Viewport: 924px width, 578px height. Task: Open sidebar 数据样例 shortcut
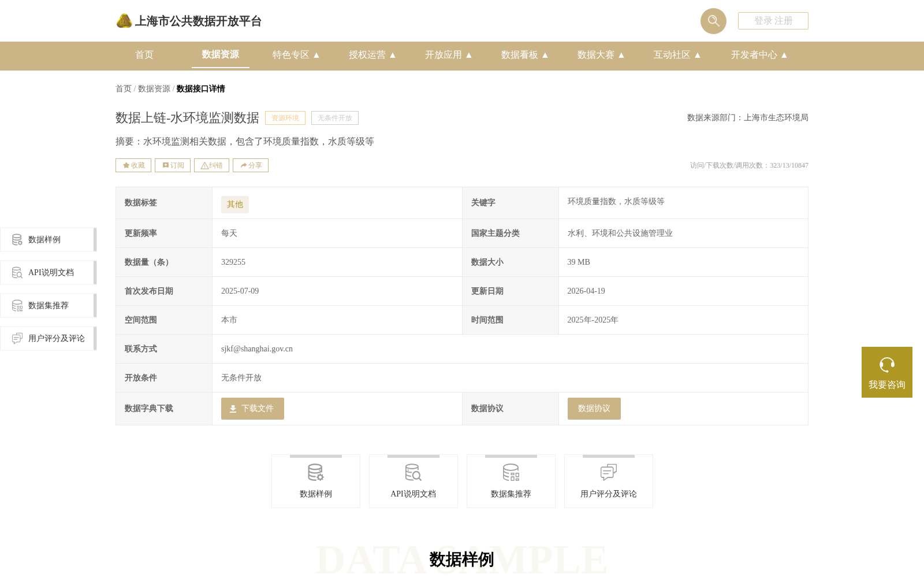[x=49, y=239]
